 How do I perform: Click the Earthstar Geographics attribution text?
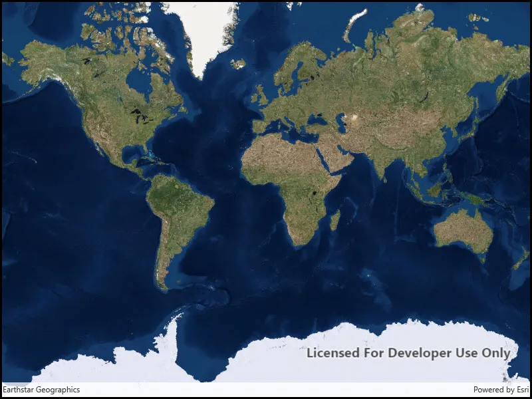pyautogui.click(x=41, y=390)
